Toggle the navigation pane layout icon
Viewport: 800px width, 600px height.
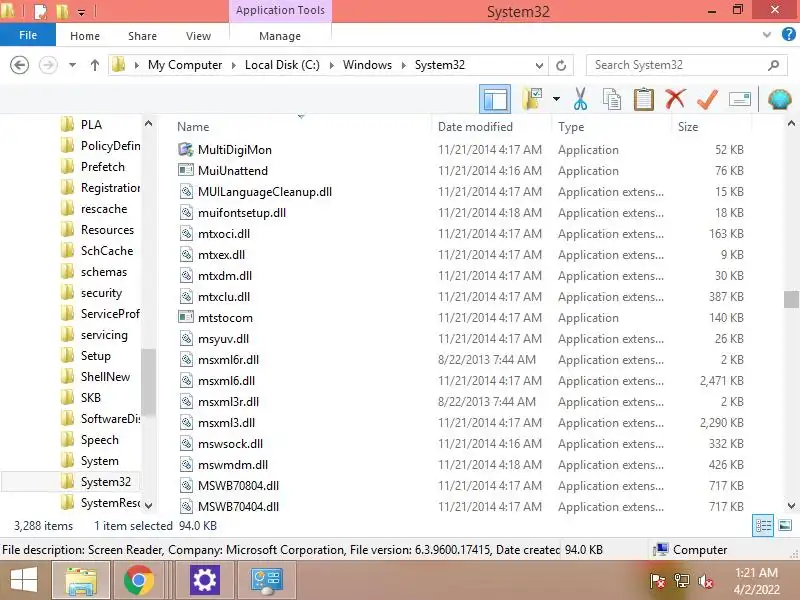click(495, 99)
